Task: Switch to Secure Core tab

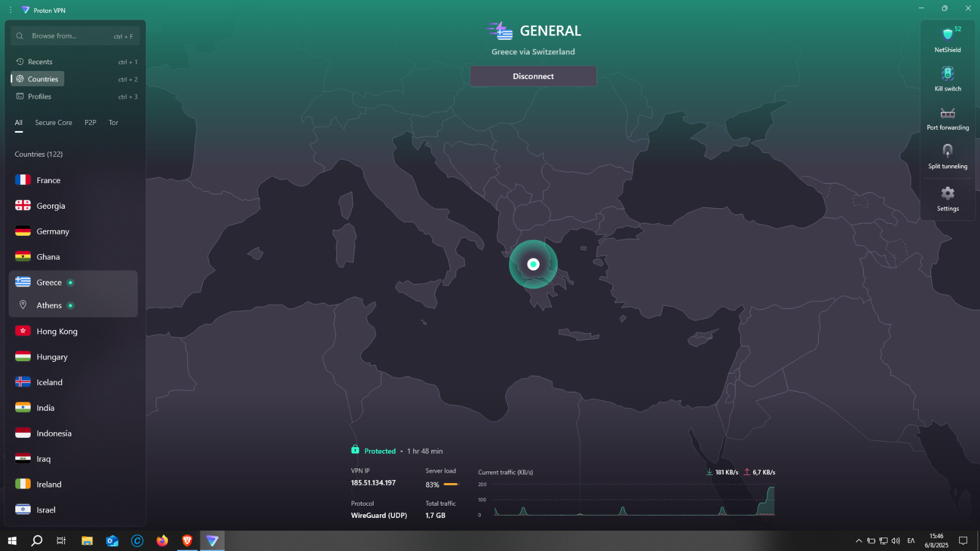Action: (53, 122)
